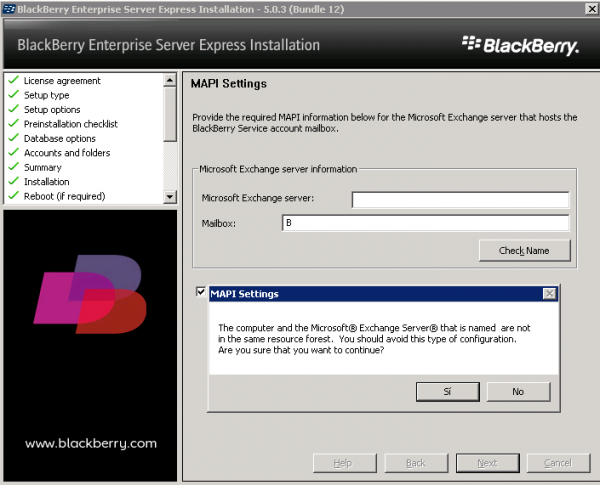Close the installer window

click(592, 8)
